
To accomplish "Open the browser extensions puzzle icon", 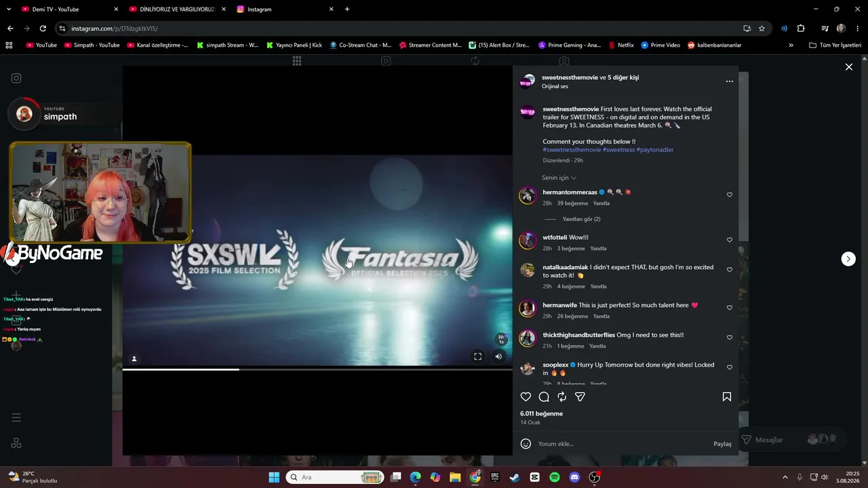I will pos(801,28).
